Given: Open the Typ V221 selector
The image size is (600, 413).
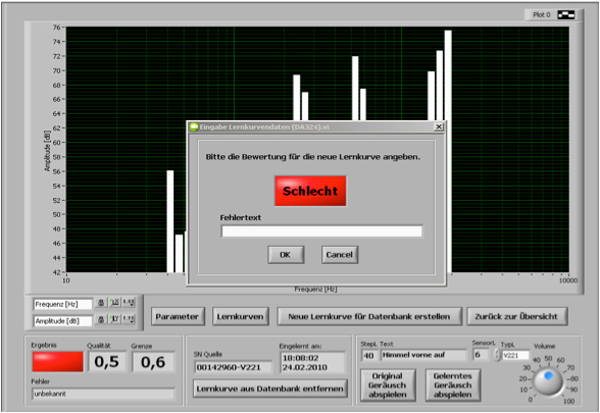Looking at the screenshot, I should click(x=514, y=355).
